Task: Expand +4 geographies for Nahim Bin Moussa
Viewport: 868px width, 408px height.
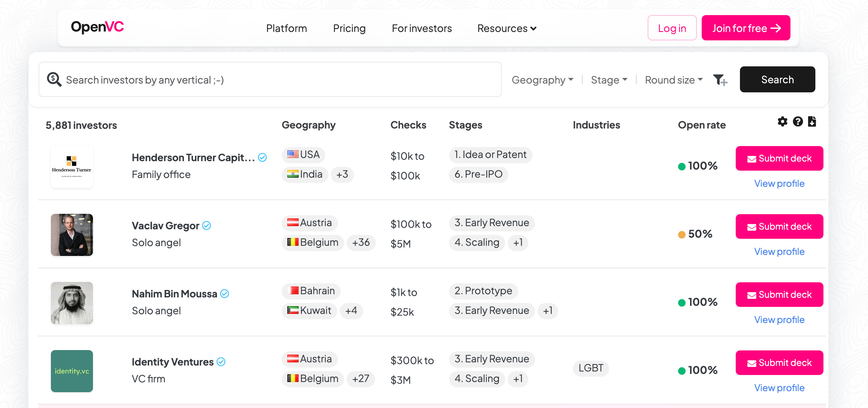Action: click(351, 311)
